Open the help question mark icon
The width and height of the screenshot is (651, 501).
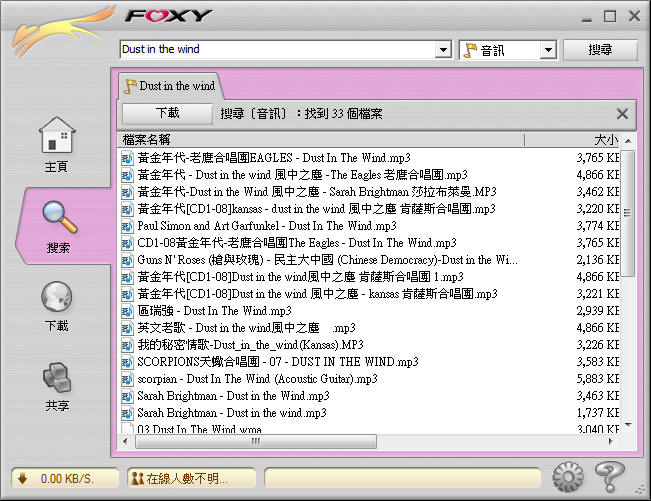tap(607, 474)
